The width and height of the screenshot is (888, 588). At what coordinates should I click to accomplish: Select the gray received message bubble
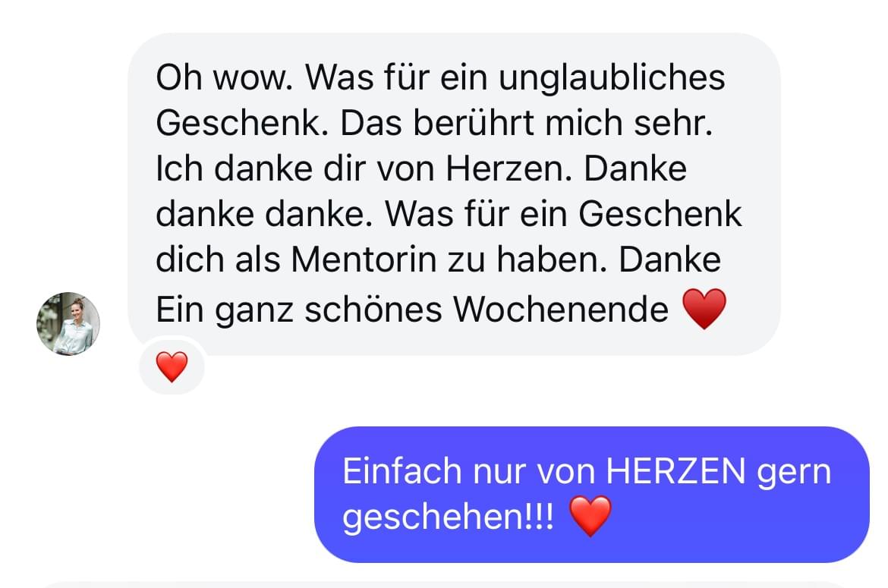click(454, 194)
